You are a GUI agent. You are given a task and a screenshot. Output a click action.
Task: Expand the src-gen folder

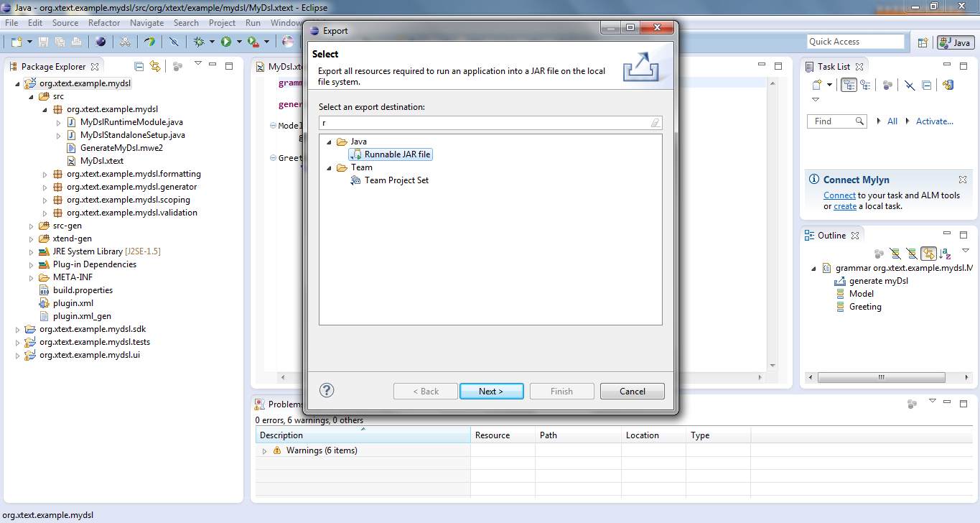click(32, 226)
